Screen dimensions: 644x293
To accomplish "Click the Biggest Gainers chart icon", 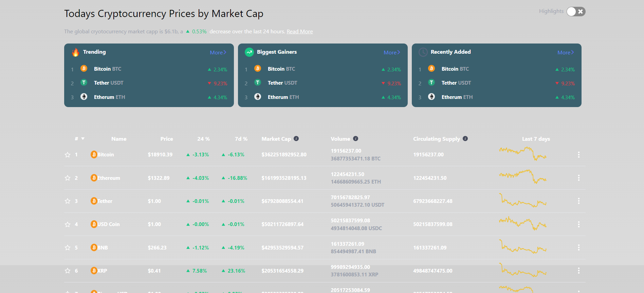I will 249,52.
